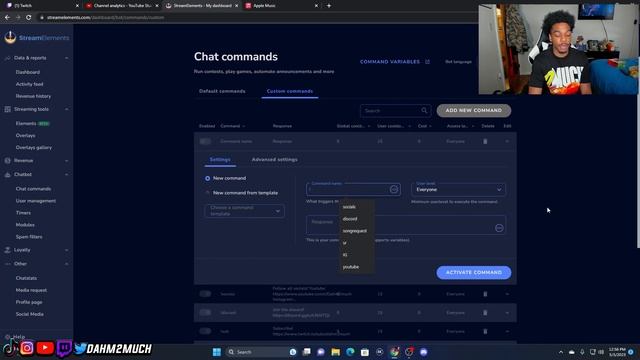Click the Chatbot robot icon in sidebar

[x=7, y=174]
